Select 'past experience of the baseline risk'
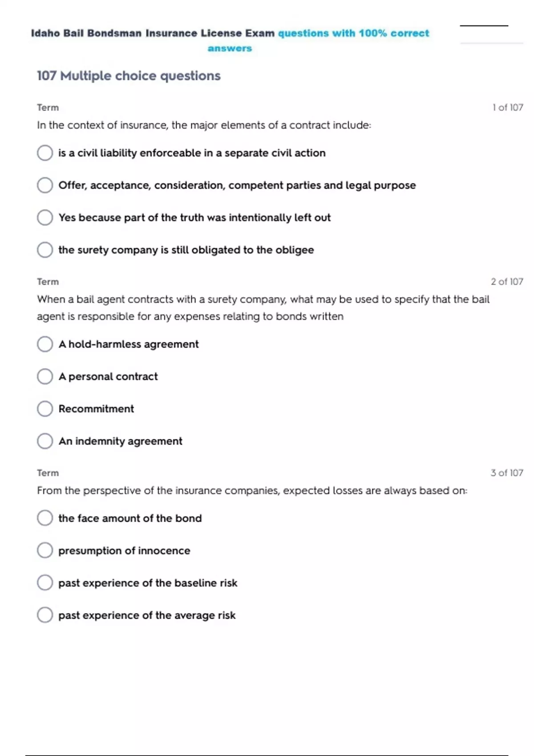 coord(45,583)
